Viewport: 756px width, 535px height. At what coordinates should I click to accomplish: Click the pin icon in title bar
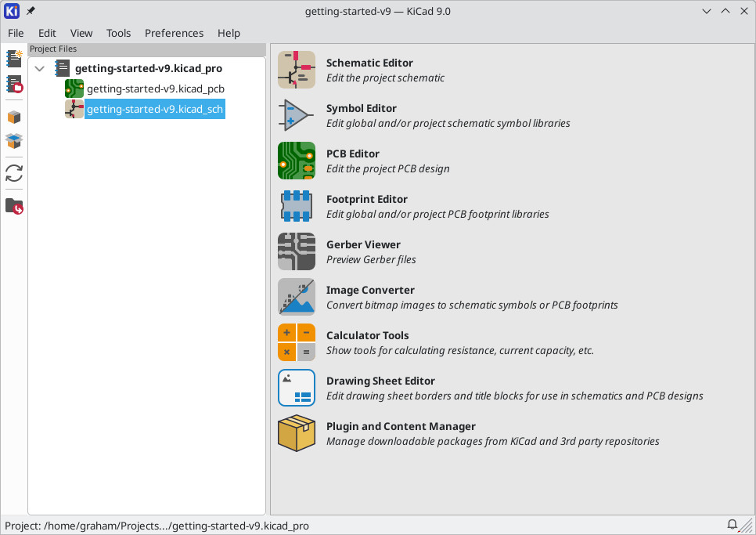31,11
